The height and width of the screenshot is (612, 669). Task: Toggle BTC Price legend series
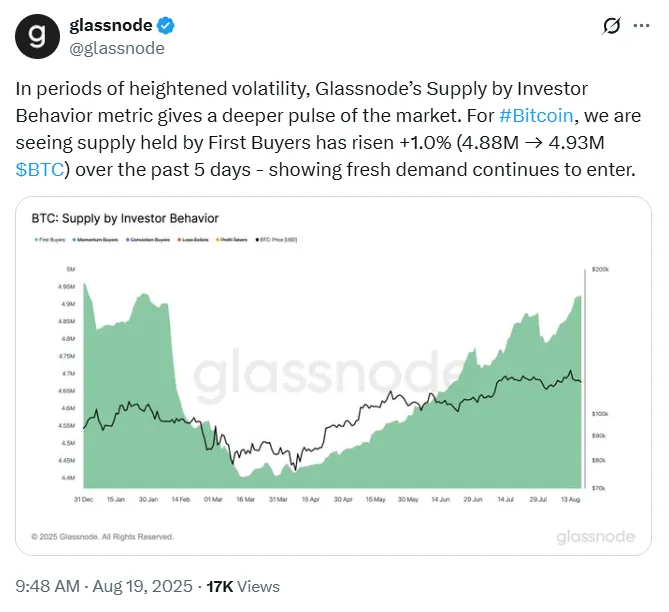276,240
